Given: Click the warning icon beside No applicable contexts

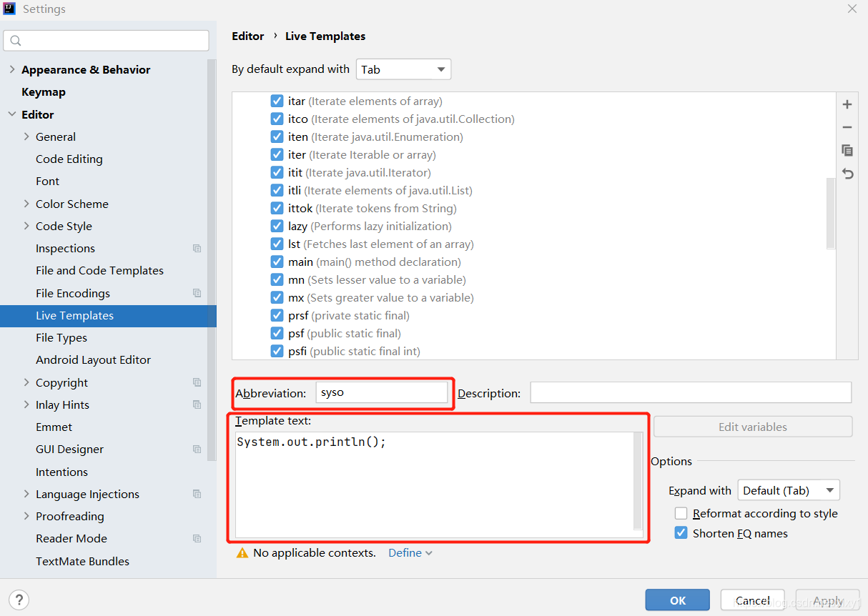Looking at the screenshot, I should 242,553.
